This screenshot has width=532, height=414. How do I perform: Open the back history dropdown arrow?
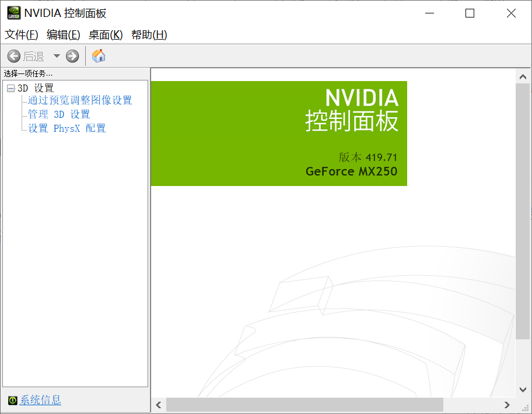pyautogui.click(x=57, y=56)
